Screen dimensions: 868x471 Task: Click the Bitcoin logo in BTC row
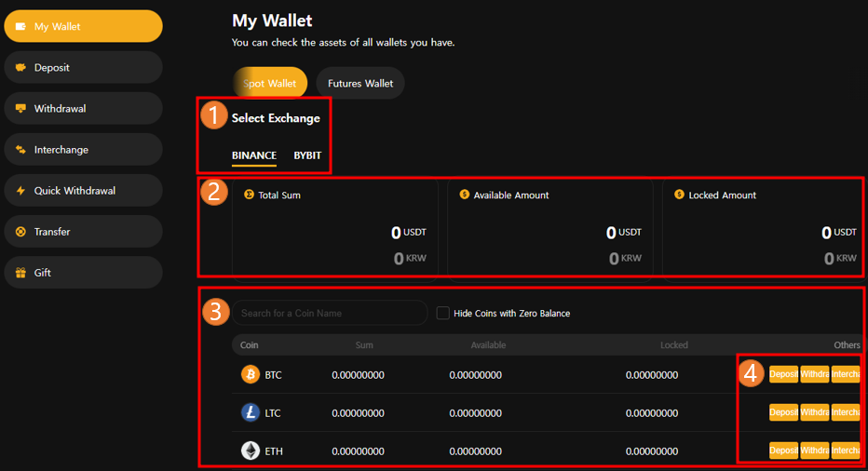[x=251, y=374]
